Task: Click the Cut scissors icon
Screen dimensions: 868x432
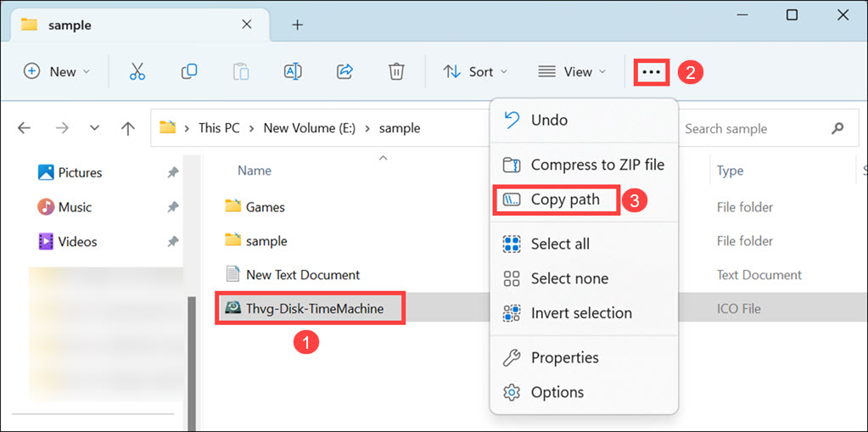Action: tap(137, 72)
